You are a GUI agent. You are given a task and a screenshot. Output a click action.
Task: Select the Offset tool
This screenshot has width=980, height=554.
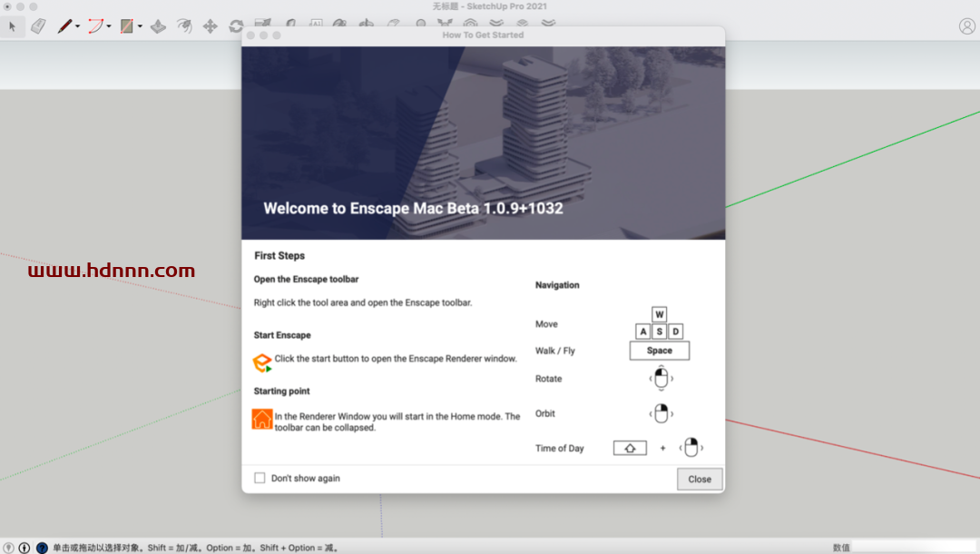[x=184, y=26]
